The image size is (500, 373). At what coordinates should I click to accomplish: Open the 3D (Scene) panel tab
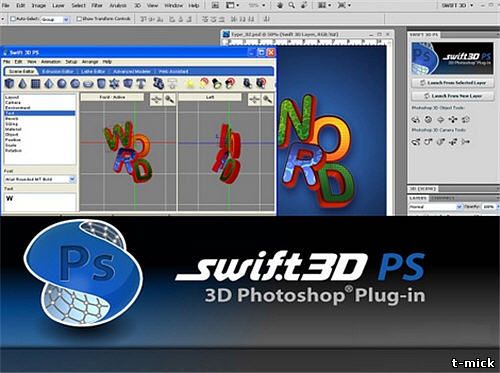423,189
